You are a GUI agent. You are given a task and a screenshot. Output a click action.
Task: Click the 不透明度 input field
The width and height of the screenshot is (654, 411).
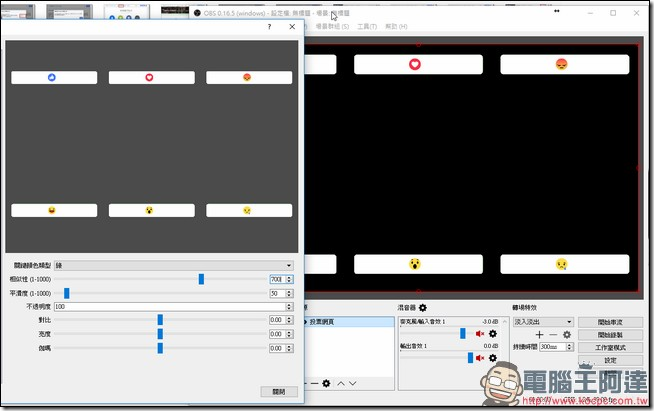coord(173,306)
